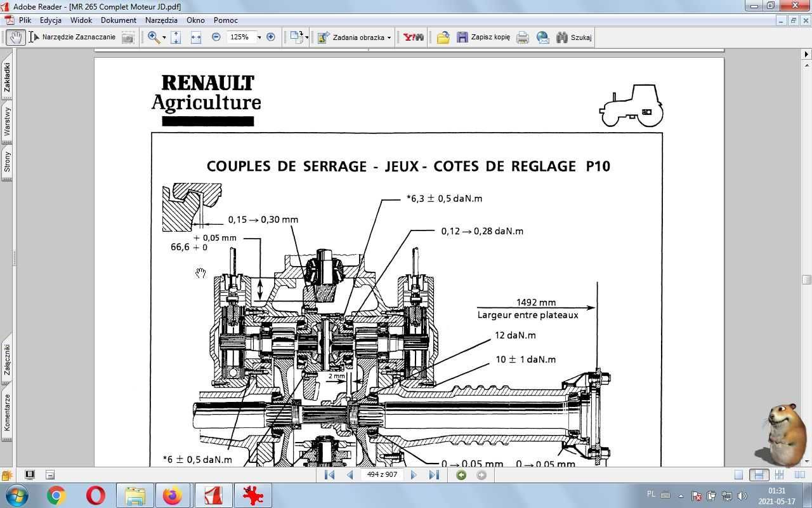812x508 pixels.
Task: Go to first page button
Action: [329, 475]
